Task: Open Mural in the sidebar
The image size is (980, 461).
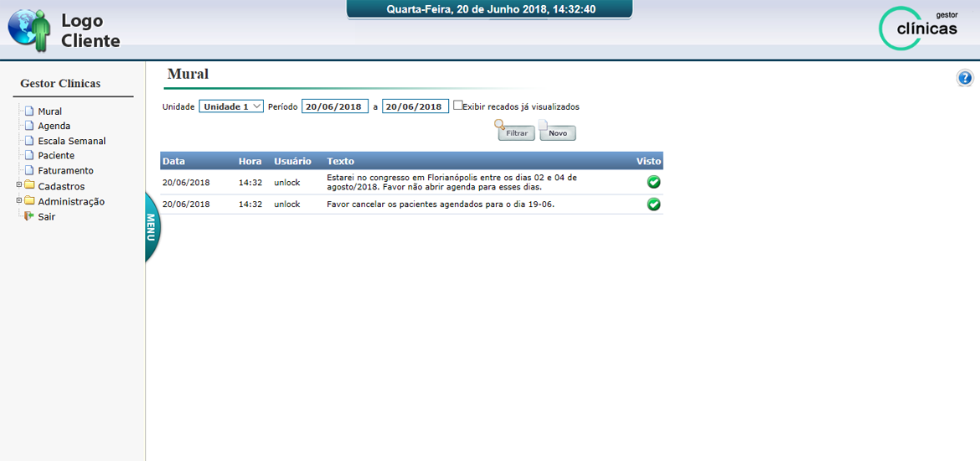Action: [50, 111]
